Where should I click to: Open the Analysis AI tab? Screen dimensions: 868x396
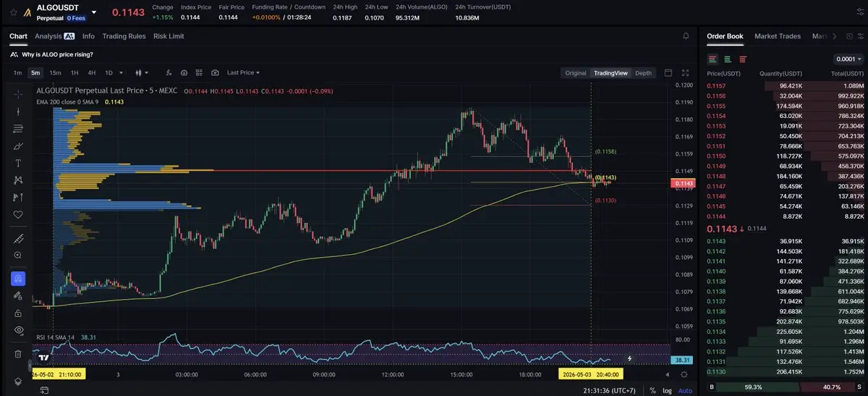click(x=55, y=36)
